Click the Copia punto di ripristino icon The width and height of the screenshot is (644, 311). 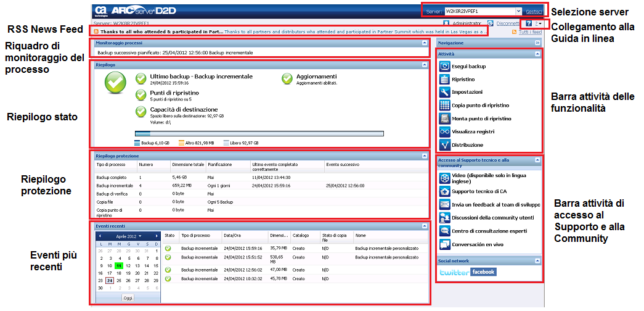(445, 106)
